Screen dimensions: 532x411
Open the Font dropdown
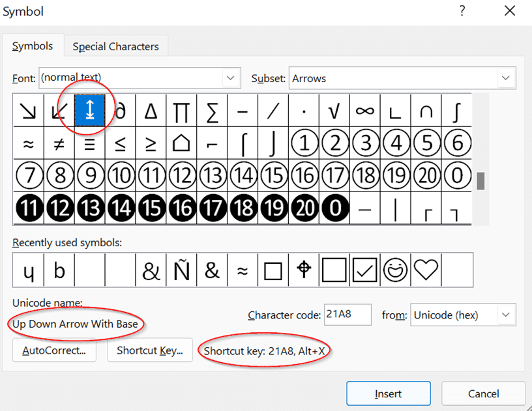tap(229, 78)
